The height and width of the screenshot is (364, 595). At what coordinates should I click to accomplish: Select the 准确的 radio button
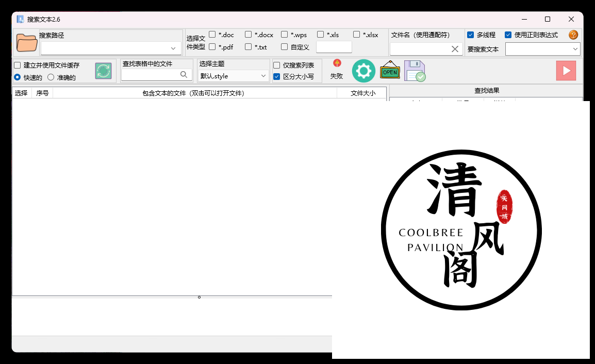51,77
